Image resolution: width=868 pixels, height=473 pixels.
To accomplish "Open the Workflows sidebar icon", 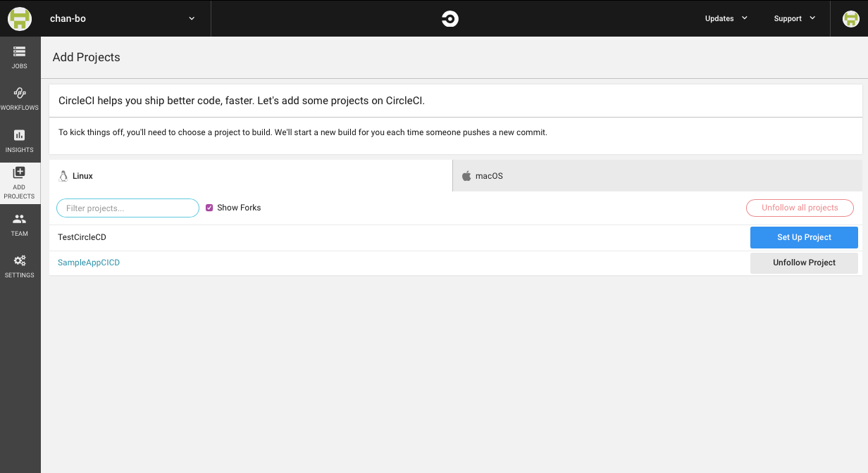I will click(x=20, y=94).
